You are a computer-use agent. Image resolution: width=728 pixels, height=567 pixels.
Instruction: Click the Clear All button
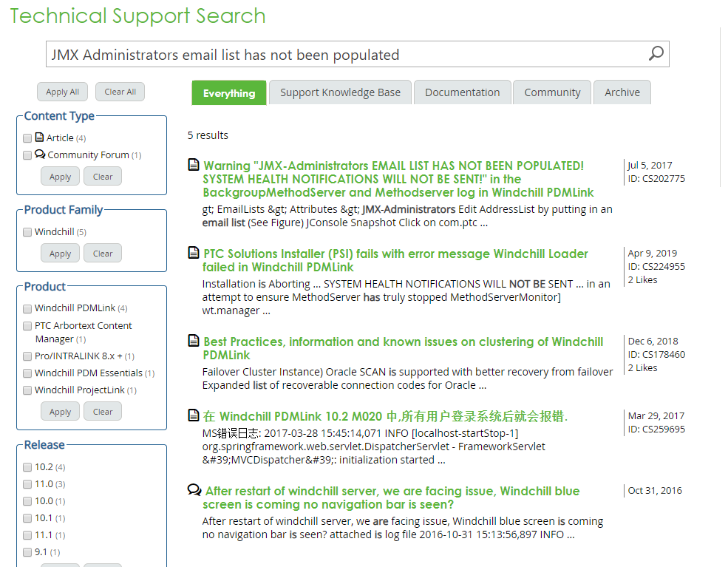(x=120, y=92)
